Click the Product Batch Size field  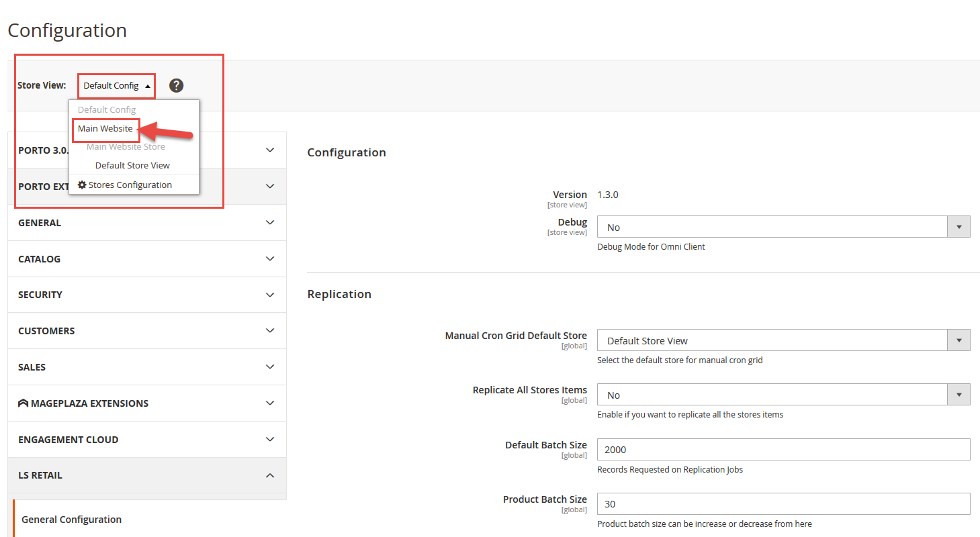783,503
